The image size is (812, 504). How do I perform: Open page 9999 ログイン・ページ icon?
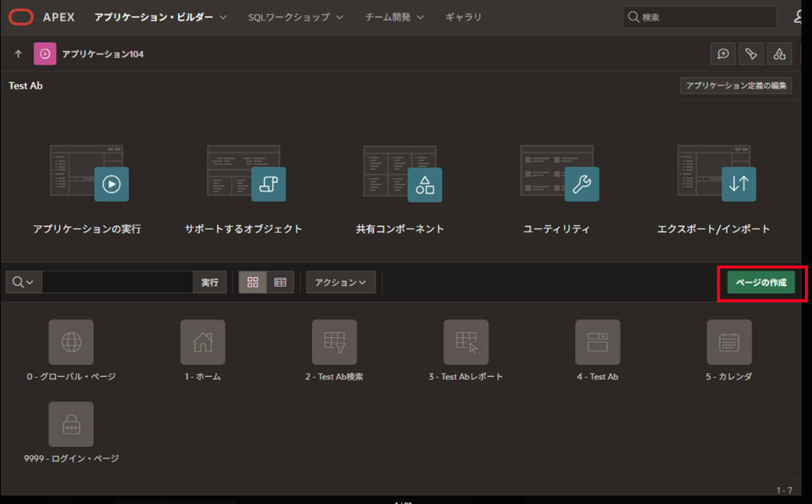pyautogui.click(x=71, y=424)
